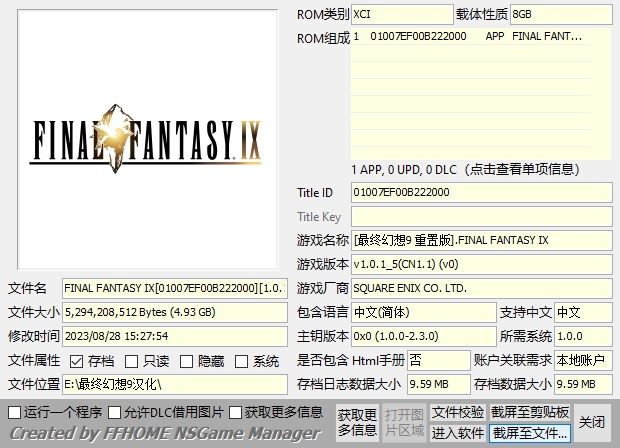620x448 pixels.
Task: Click the 打开图片区域 button
Action: [x=404, y=423]
